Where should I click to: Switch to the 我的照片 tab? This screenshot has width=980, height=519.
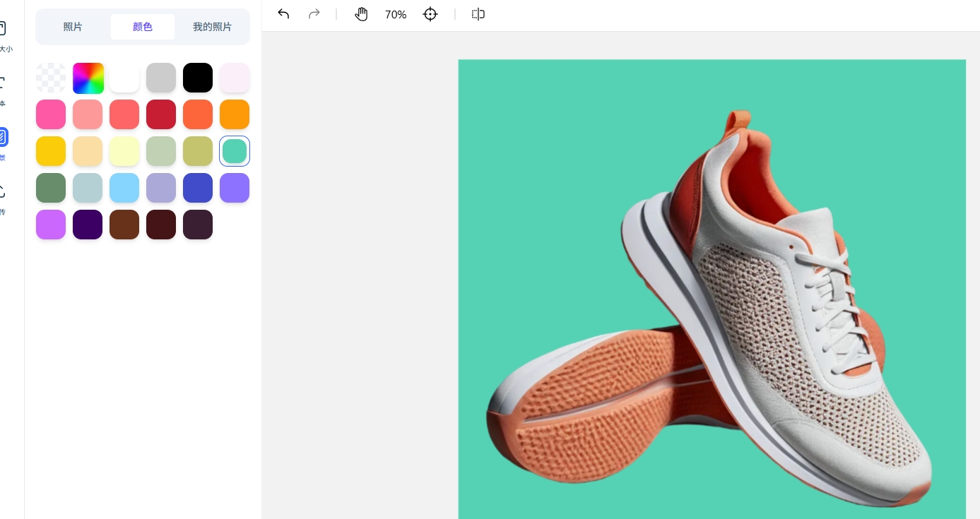[212, 27]
